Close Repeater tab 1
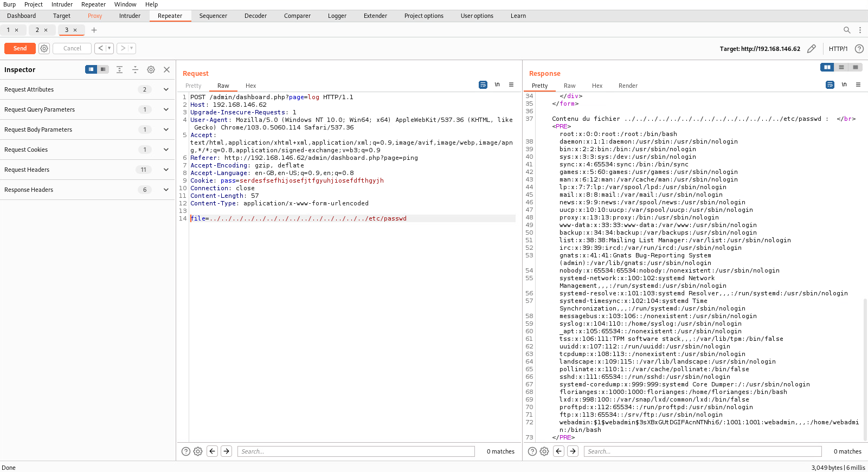This screenshot has height=472, width=868. (17, 30)
